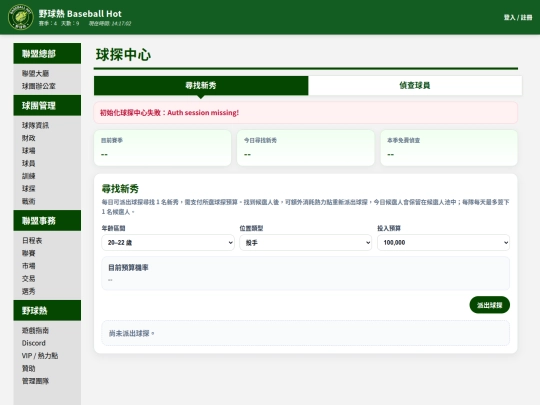Screen dimensions: 540x405
Task: Click the 聯盟總部 sidebar section header
Action: [x=47, y=53]
